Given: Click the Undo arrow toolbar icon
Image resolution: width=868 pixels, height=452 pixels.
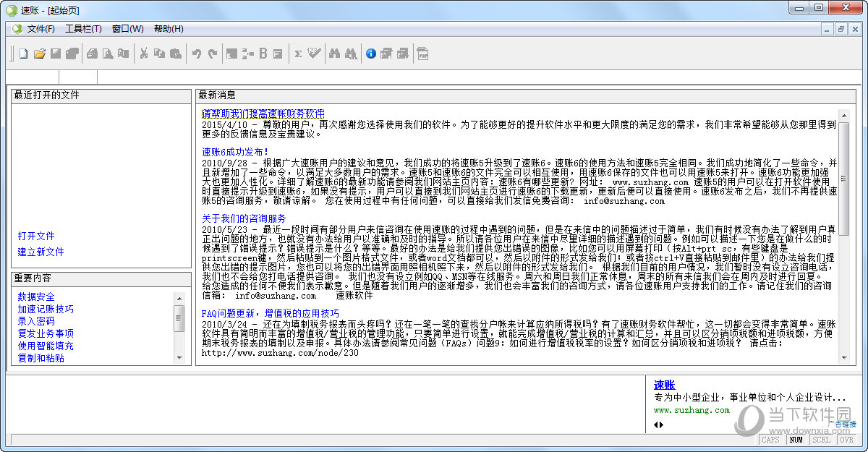Looking at the screenshot, I should point(196,54).
